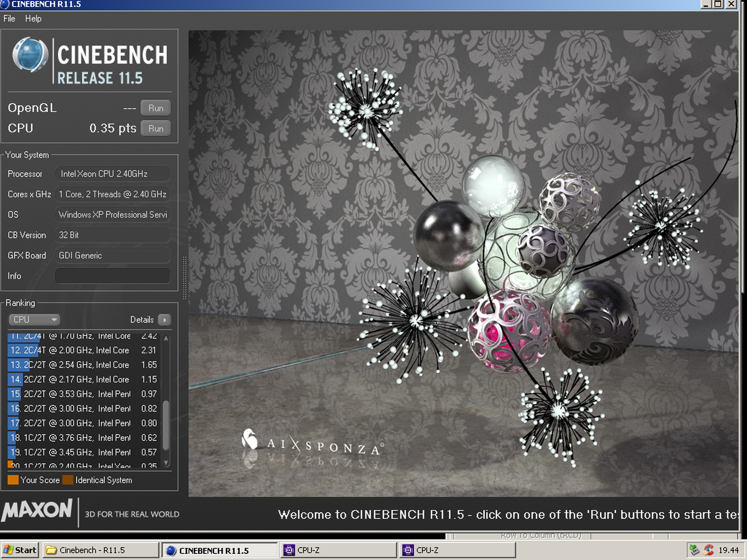
Task: Click the Info text field
Action: pyautogui.click(x=113, y=276)
